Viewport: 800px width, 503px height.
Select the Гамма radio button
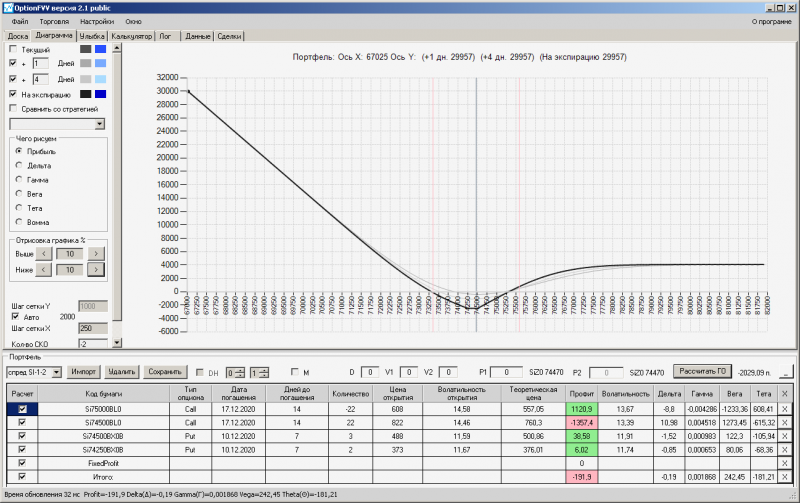19,180
